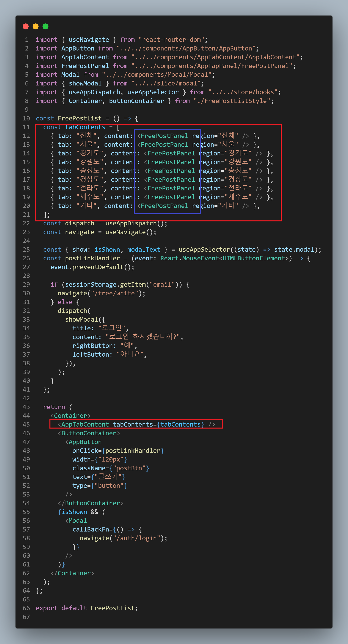
Task: Click the "로그인 하시겠습니까?" string
Action: click(142, 337)
